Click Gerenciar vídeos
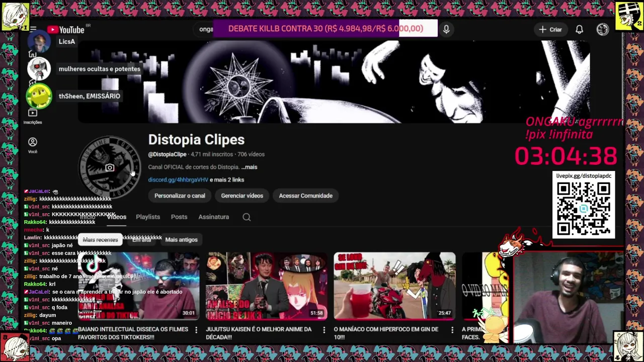This screenshot has height=362, width=644. (x=242, y=196)
